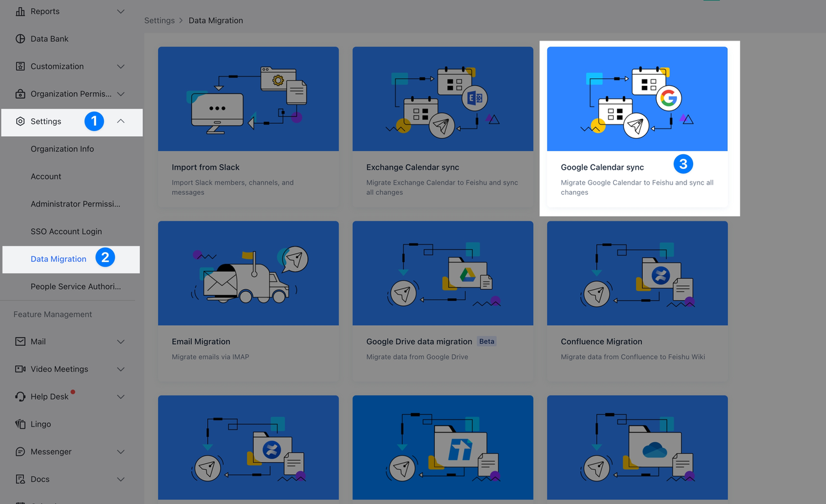
Task: Click the Mail envelope icon
Action: pos(20,341)
